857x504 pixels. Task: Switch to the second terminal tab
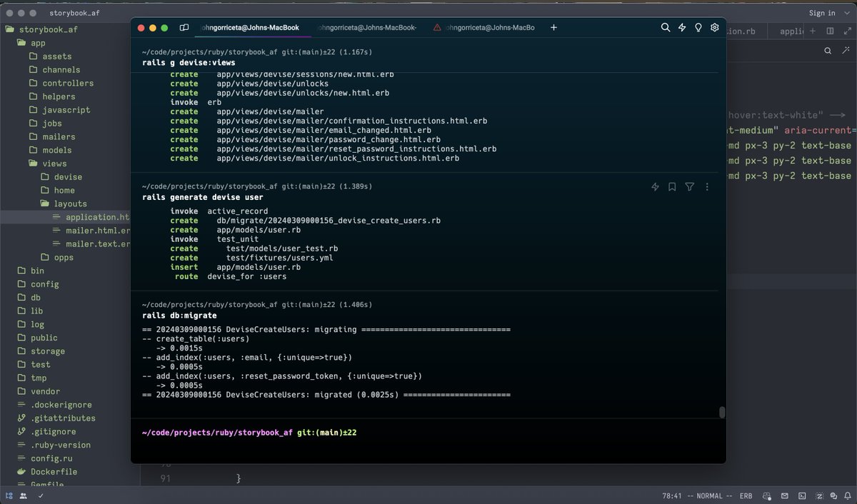[369, 28]
